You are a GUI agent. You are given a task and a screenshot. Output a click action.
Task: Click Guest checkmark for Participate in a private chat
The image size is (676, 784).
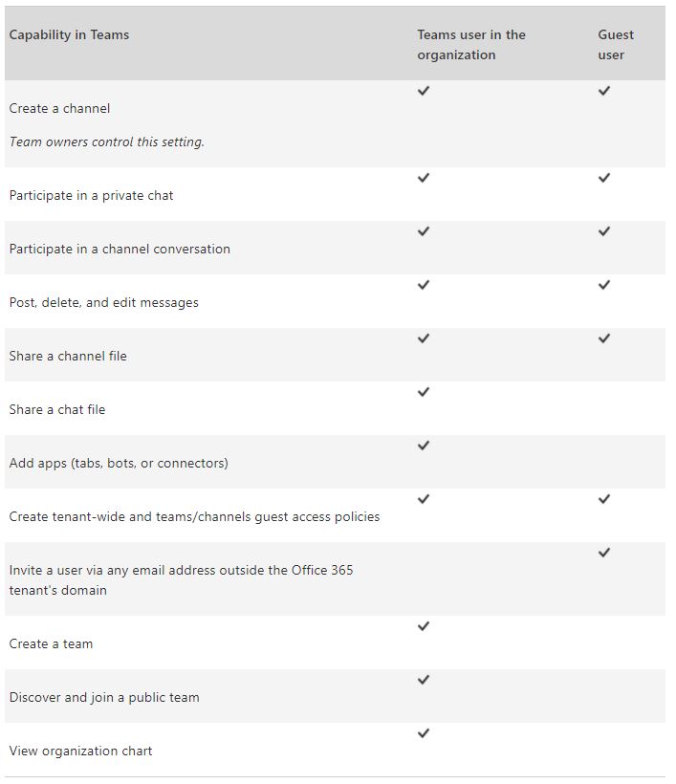pyautogui.click(x=603, y=178)
